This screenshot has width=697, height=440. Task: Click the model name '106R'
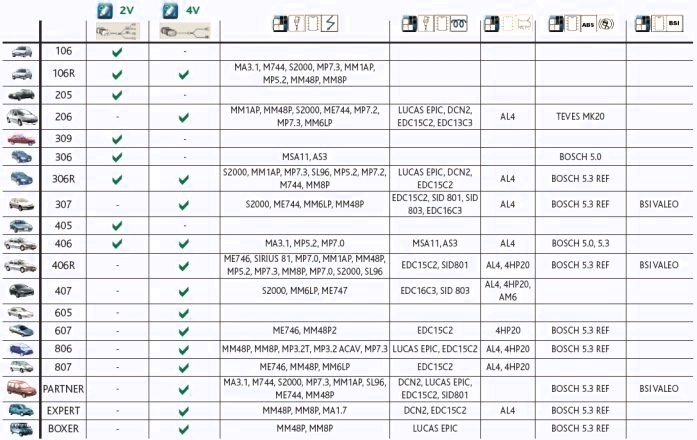click(64, 73)
